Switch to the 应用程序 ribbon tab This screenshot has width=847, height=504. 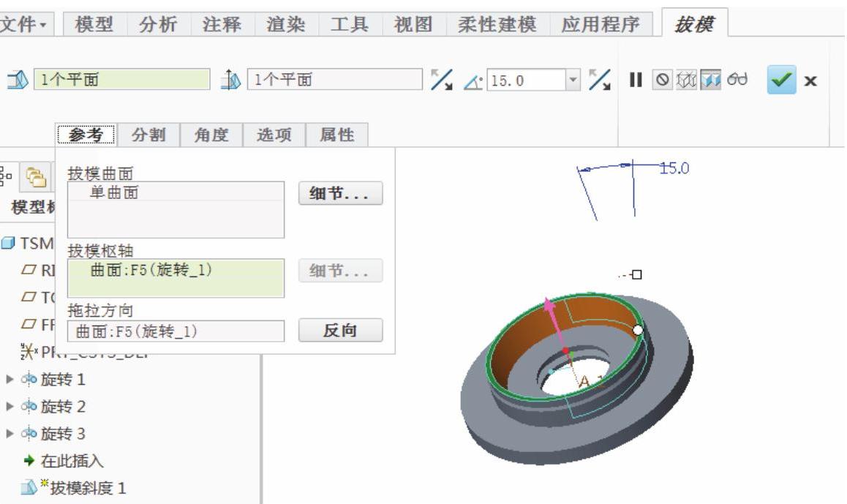click(601, 24)
